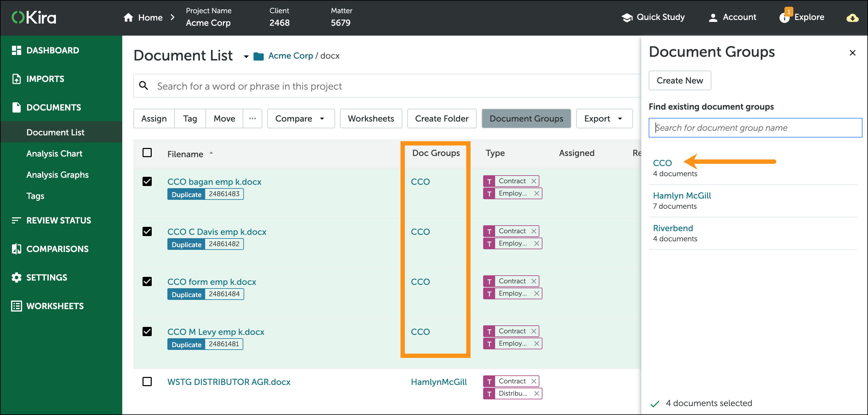This screenshot has height=415, width=868.
Task: Open the Explore info icon
Action: (x=784, y=18)
